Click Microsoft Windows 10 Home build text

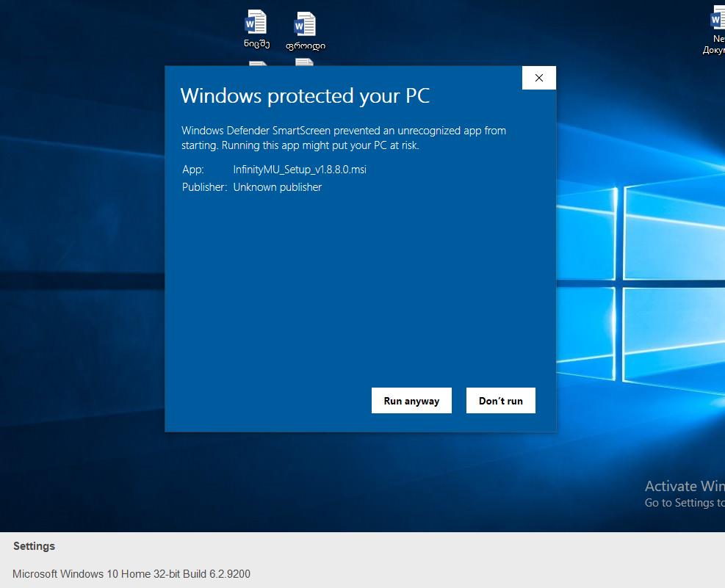[131, 573]
